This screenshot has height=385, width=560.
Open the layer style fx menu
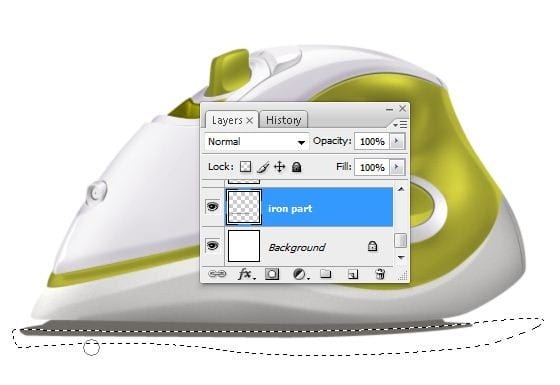[x=246, y=274]
